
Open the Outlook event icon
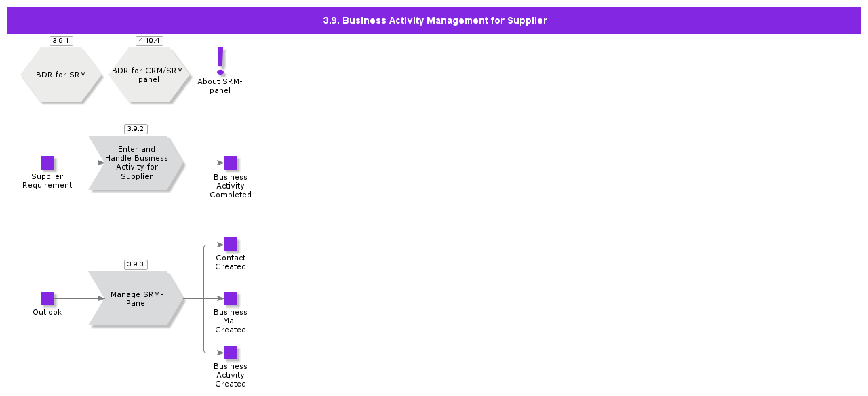47,298
